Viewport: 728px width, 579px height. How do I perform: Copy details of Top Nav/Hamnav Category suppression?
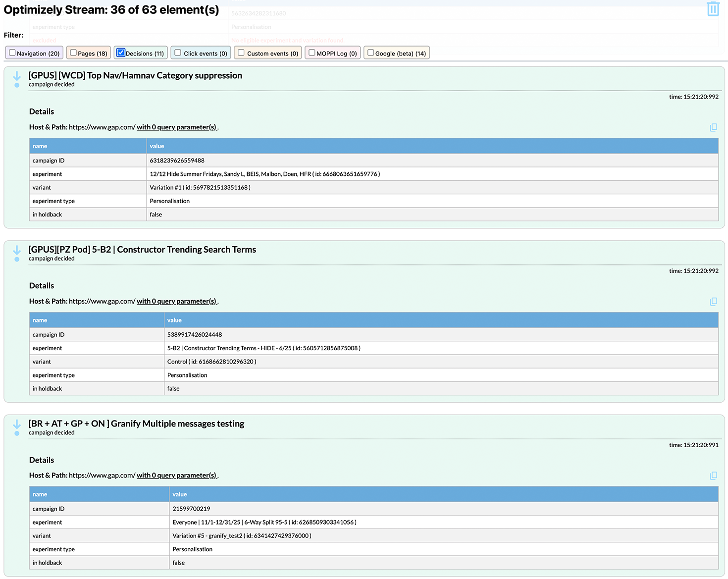[x=713, y=127]
